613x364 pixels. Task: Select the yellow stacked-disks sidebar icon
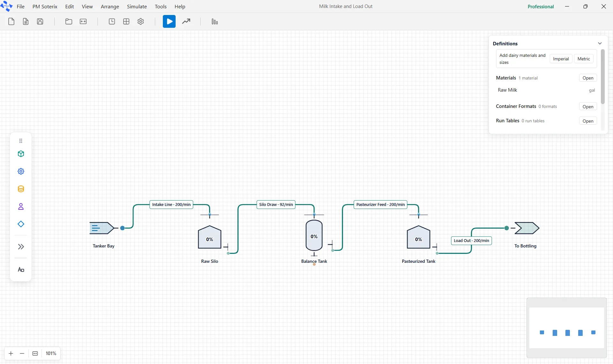click(x=21, y=189)
